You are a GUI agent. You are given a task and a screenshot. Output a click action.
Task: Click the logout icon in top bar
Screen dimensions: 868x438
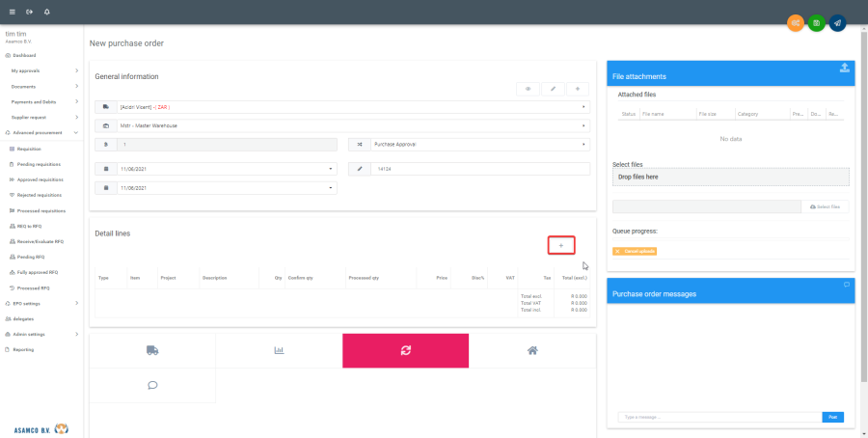point(30,12)
